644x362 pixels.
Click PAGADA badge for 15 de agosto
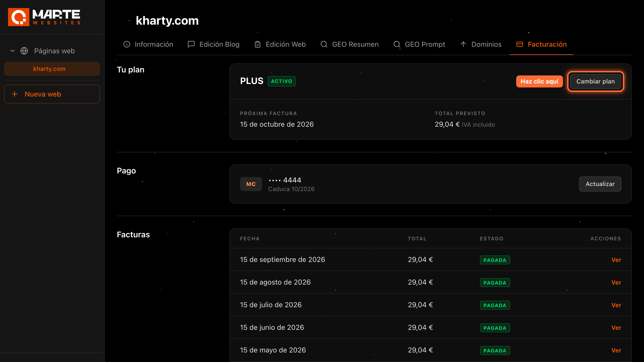(495, 283)
